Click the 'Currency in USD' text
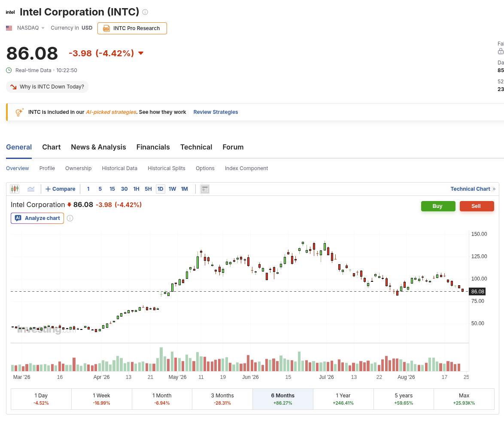 point(71,28)
